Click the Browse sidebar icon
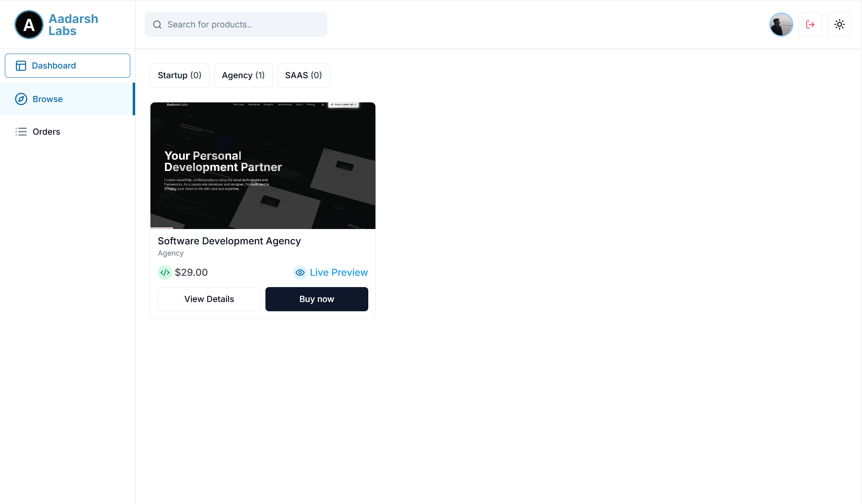The image size is (862, 504). [x=21, y=98]
